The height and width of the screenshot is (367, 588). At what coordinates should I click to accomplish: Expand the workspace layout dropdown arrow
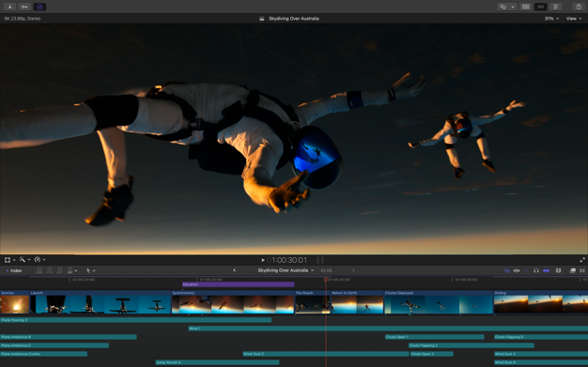point(513,7)
